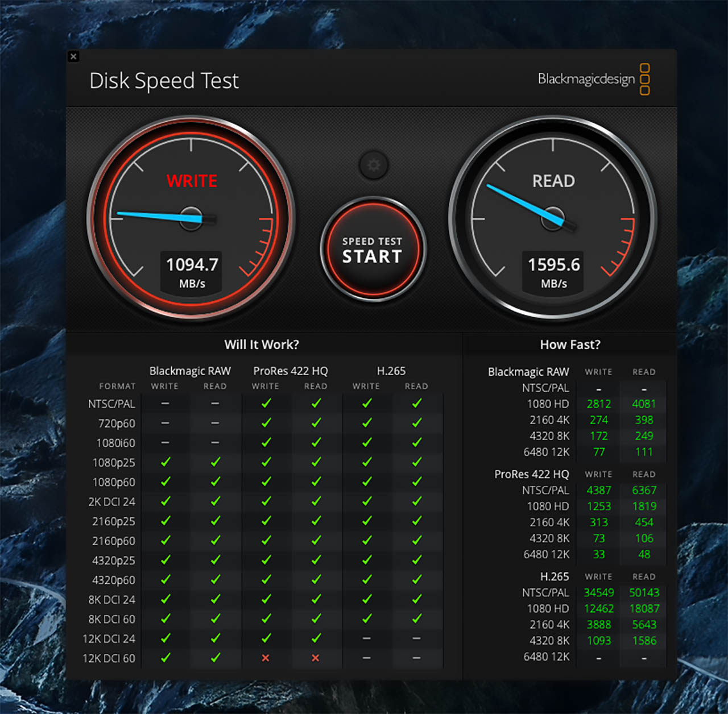
Task: Click H.265 write dash for 12K DCI 24
Action: coord(366,638)
